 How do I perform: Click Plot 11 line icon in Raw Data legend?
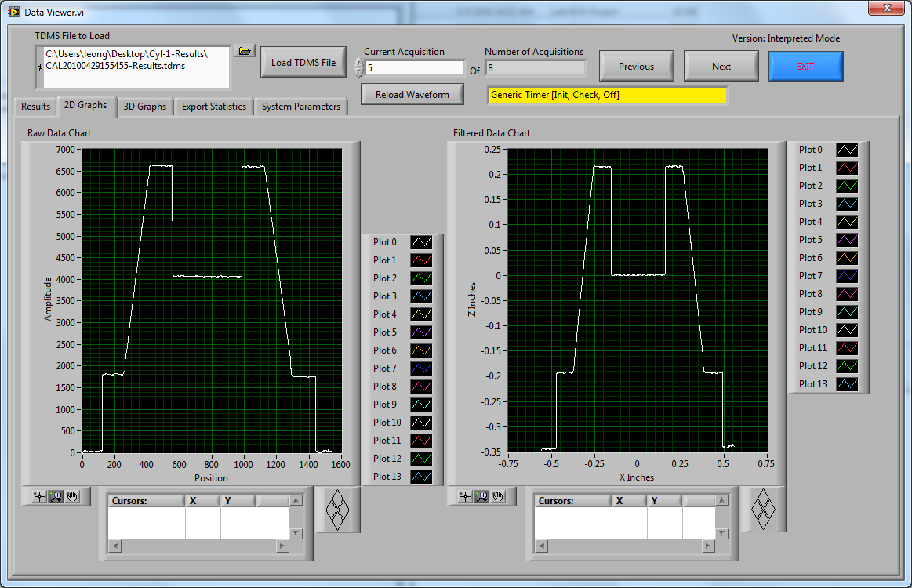(421, 441)
